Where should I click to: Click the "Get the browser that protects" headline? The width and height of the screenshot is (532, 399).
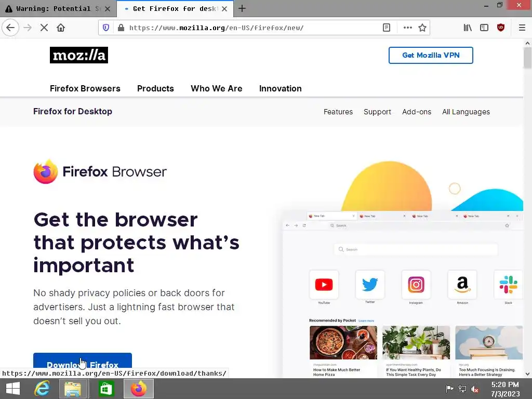[137, 242]
